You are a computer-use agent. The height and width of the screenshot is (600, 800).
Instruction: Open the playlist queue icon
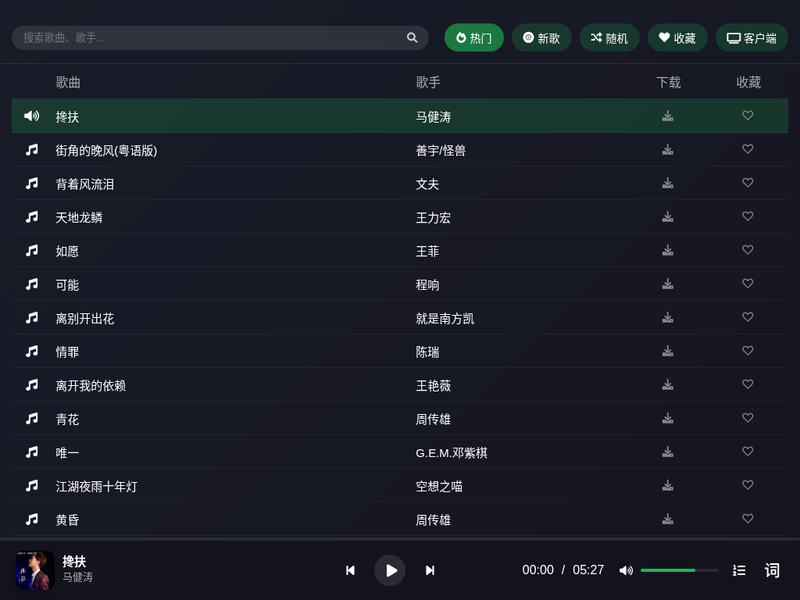(739, 570)
